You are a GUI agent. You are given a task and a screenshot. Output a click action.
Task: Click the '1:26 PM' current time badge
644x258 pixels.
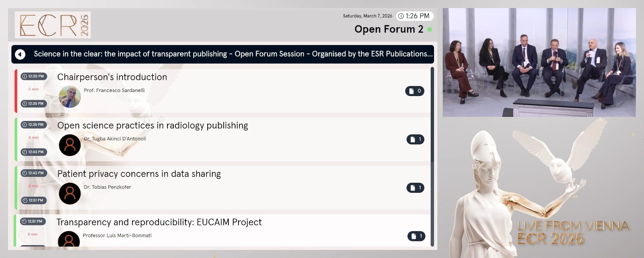415,16
